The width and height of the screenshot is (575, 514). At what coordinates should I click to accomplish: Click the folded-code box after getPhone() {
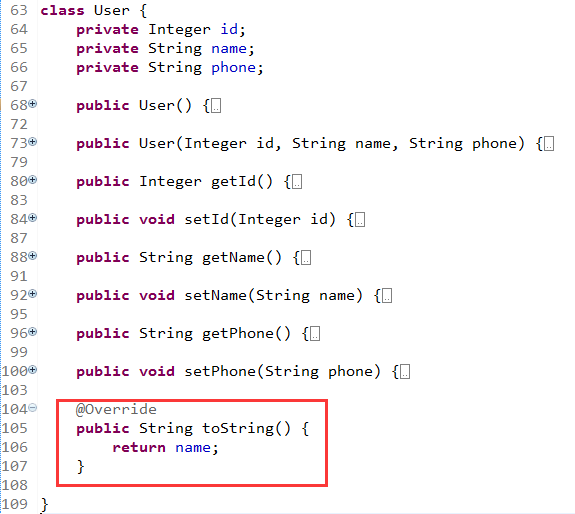pyautogui.click(x=315, y=334)
